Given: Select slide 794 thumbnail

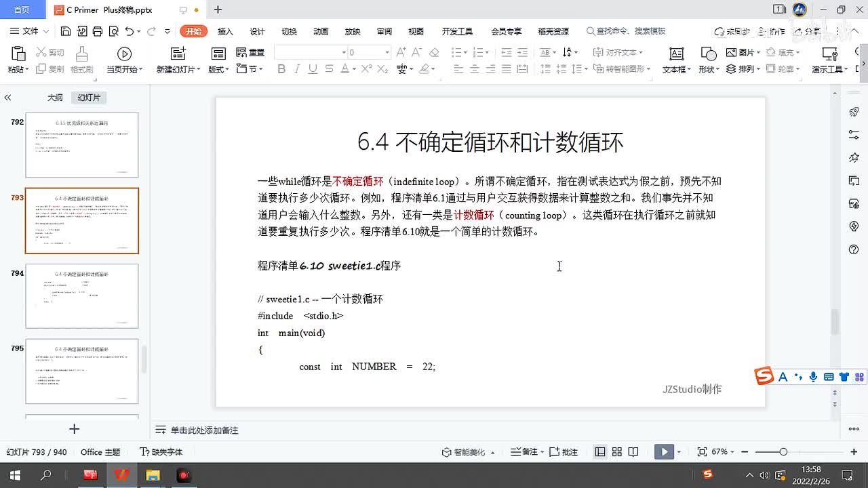Looking at the screenshot, I should [x=81, y=296].
